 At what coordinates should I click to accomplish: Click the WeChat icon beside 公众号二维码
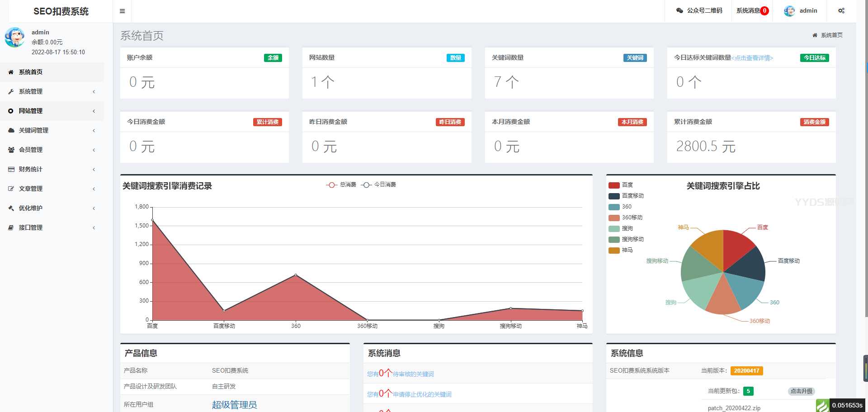coord(679,11)
